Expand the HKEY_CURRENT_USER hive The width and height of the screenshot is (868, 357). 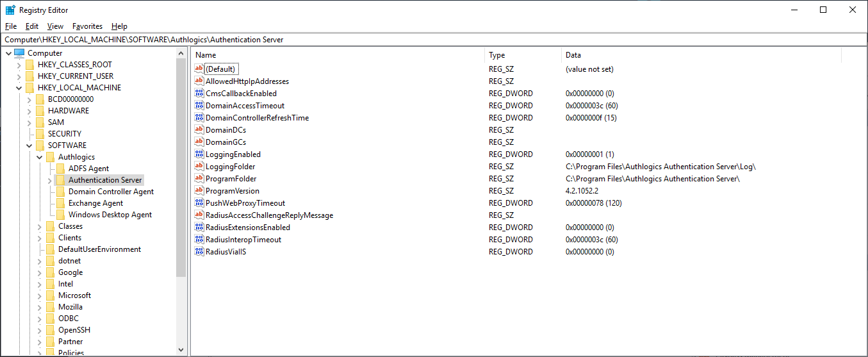[x=19, y=76]
